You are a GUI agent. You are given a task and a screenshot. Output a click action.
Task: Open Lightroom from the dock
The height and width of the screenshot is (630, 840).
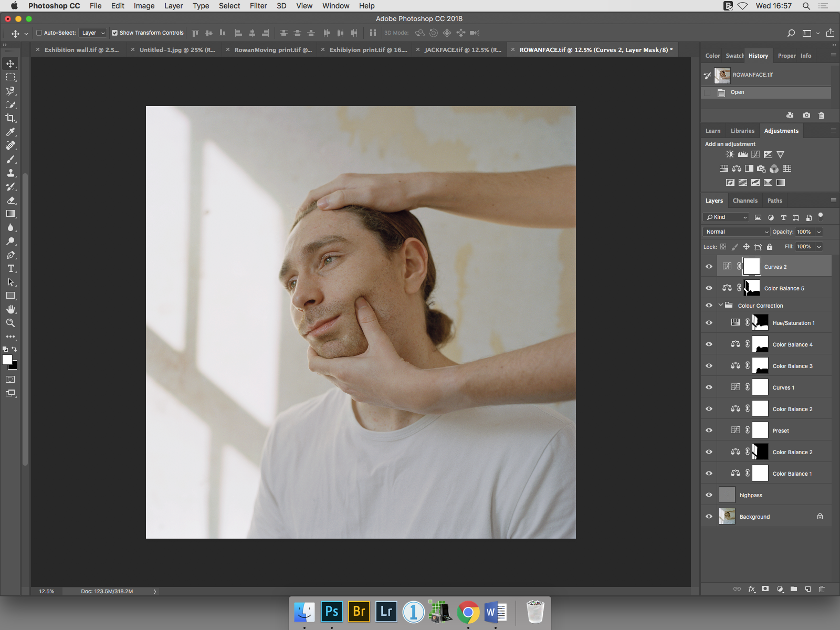(x=386, y=612)
